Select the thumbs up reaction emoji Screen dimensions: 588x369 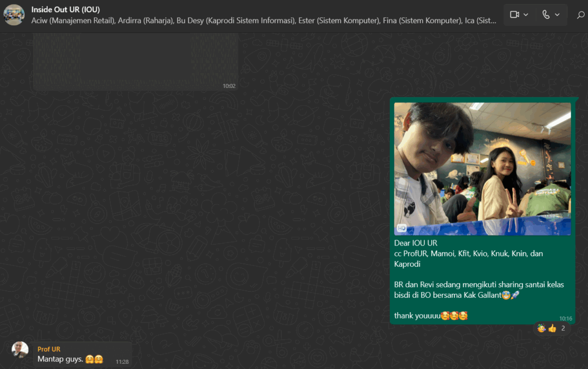pos(552,328)
